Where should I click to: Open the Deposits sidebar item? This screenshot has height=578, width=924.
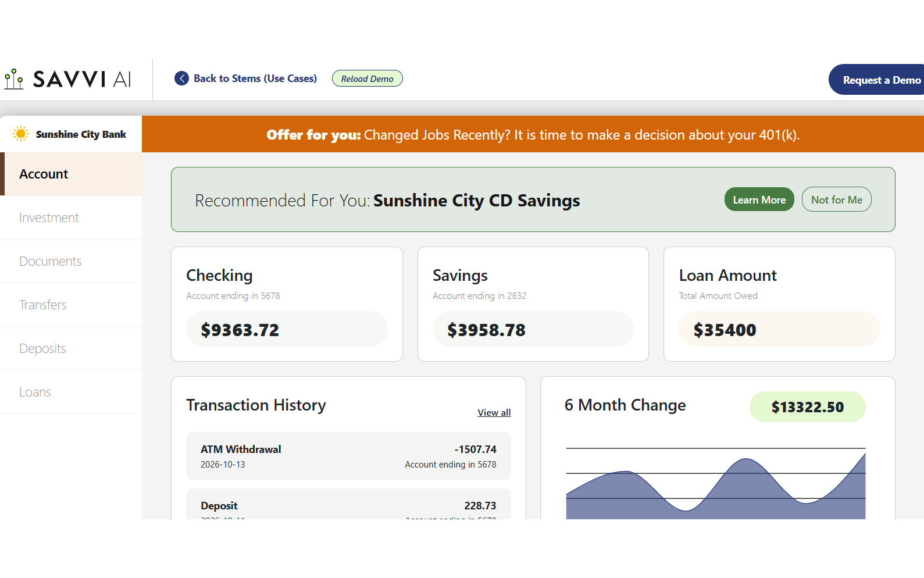pos(71,348)
